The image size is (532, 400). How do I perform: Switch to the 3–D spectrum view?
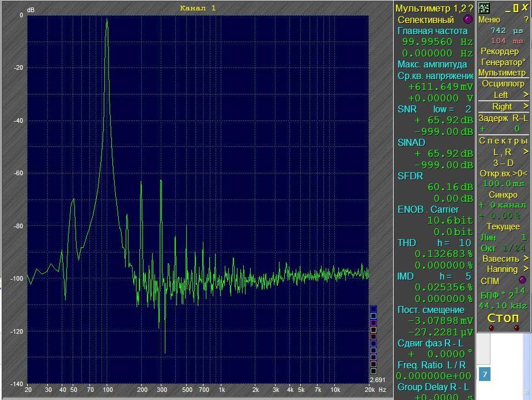point(503,163)
